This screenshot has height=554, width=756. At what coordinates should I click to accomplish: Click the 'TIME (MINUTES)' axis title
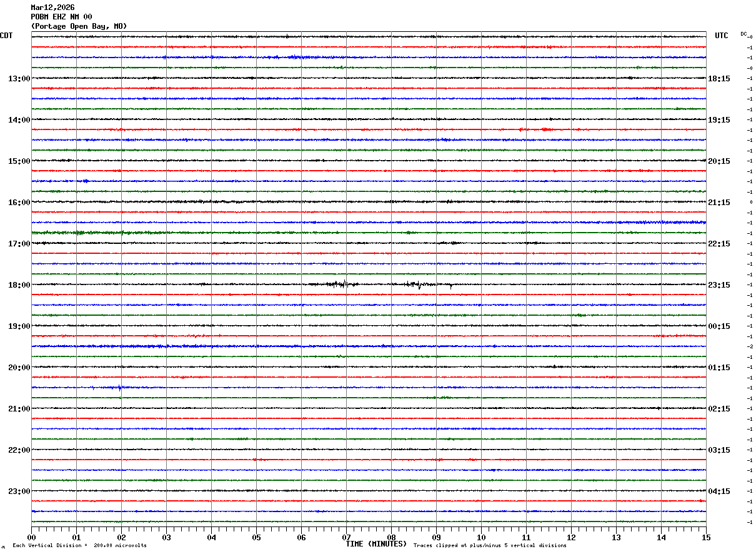coord(376,544)
